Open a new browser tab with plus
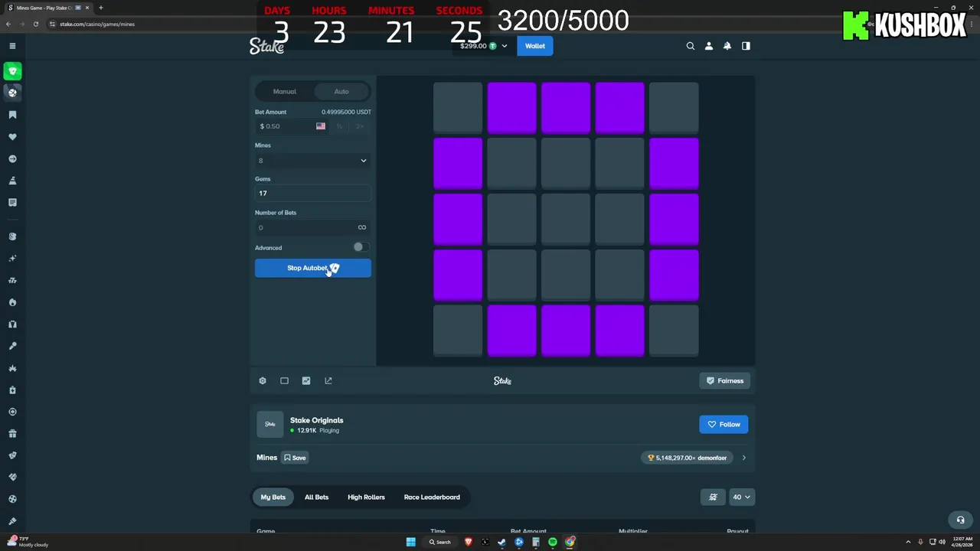This screenshot has width=980, height=551. coord(100,8)
